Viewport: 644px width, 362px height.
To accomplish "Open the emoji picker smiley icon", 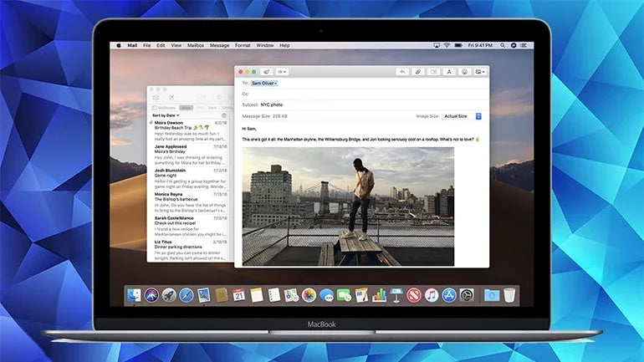I will point(464,72).
